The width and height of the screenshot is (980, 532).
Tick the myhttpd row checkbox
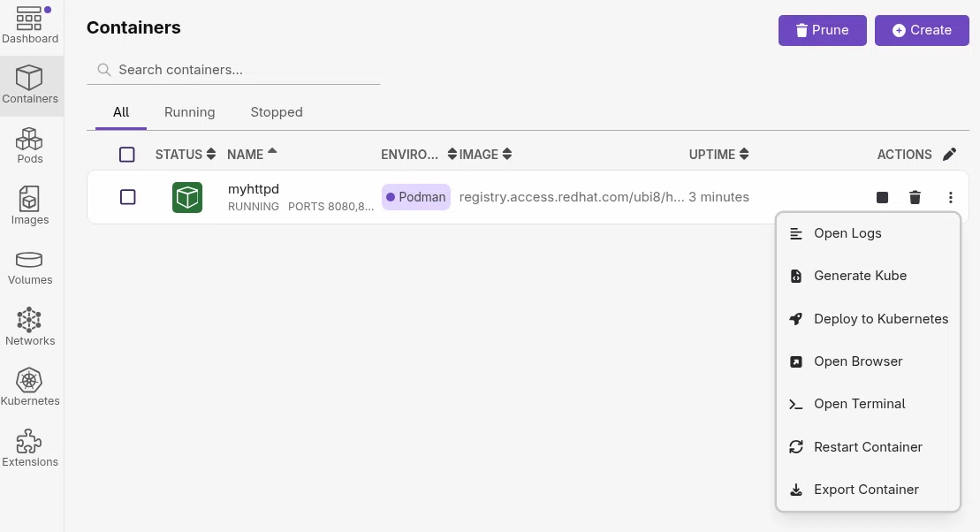click(127, 198)
